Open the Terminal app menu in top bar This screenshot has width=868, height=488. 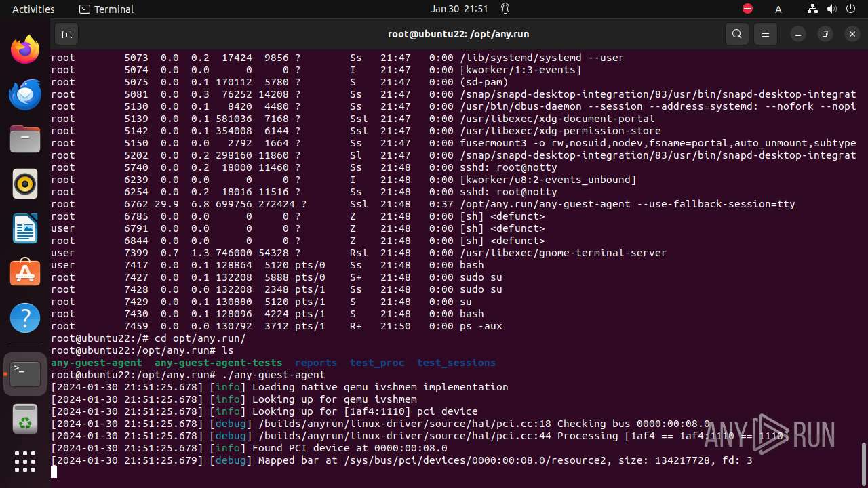pos(106,9)
